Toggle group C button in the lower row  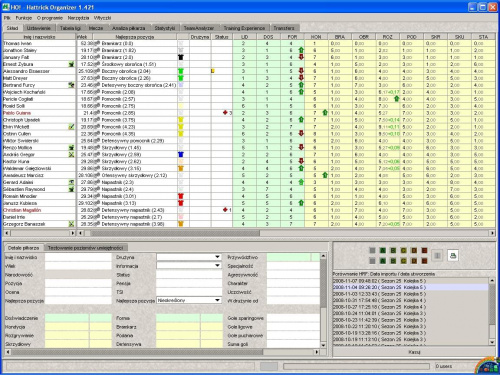[404, 261]
